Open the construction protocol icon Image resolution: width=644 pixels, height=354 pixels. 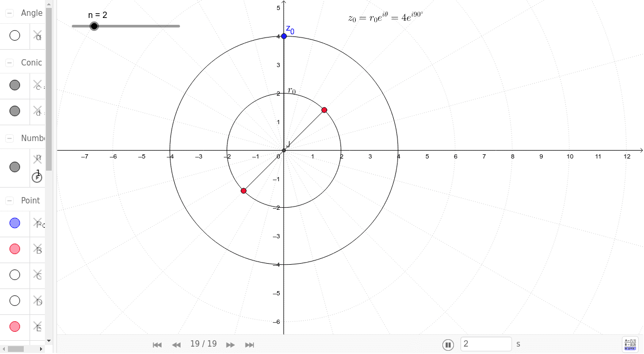[x=631, y=344]
